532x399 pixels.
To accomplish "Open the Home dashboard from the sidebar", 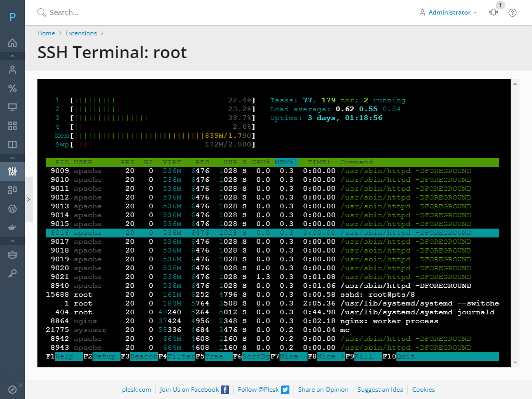I will click(12, 42).
